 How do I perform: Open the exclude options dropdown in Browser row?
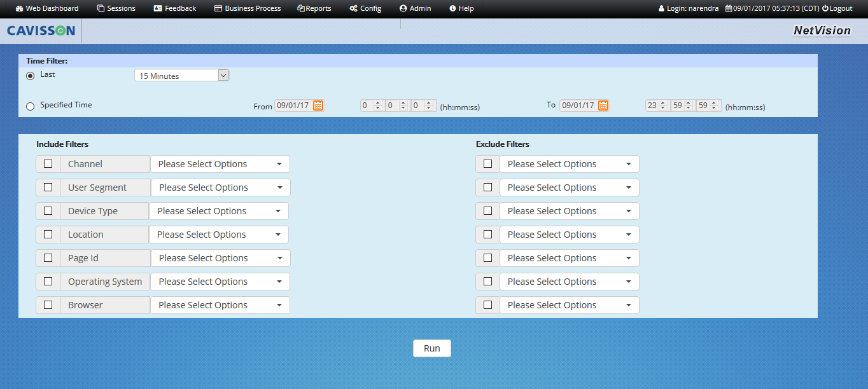[x=570, y=305]
